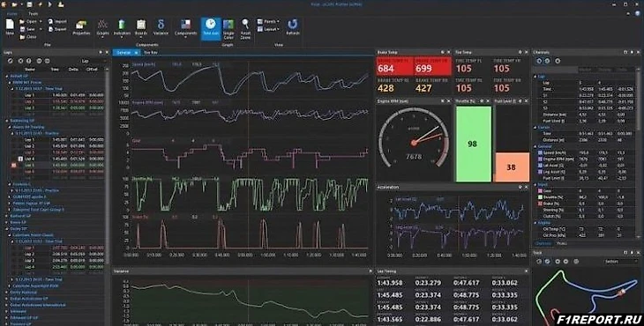The image size is (644, 326).
Task: Add a Variance component from the ribbon
Action: pyautogui.click(x=161, y=25)
